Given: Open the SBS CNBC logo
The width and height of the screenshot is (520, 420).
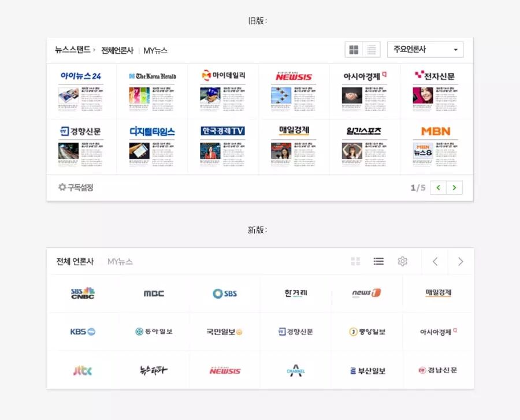Looking at the screenshot, I should coord(83,293).
